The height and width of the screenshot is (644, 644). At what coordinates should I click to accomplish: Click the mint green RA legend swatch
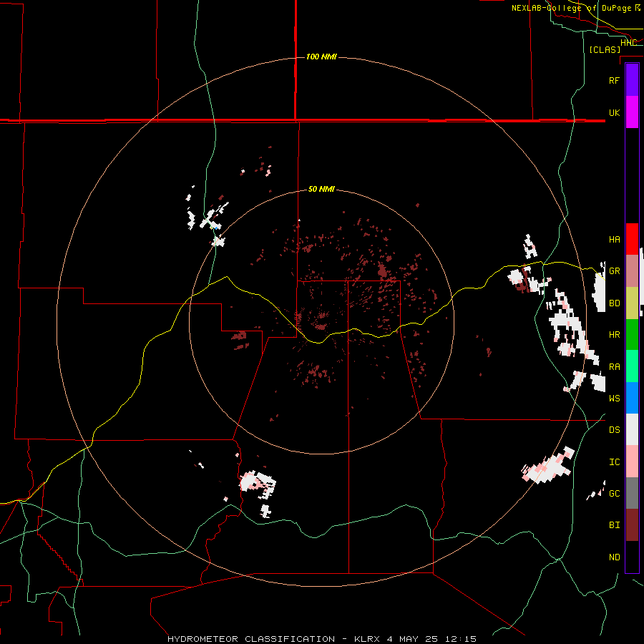pos(632,366)
